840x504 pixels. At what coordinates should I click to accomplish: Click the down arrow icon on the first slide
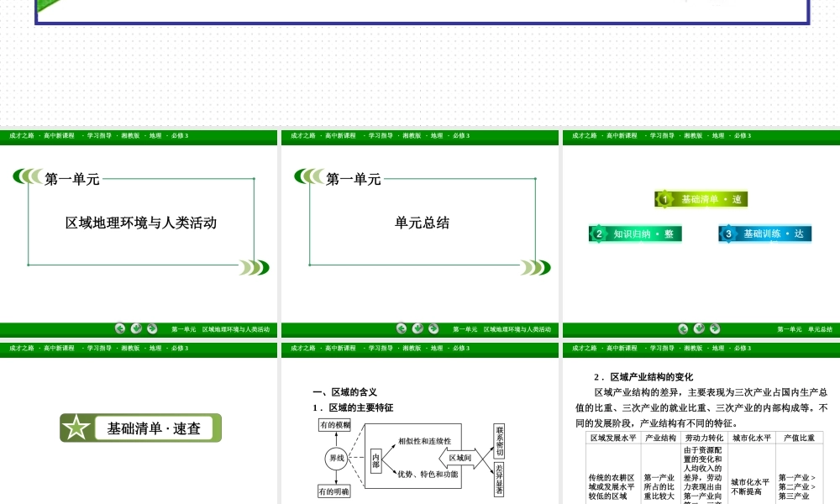click(x=136, y=329)
